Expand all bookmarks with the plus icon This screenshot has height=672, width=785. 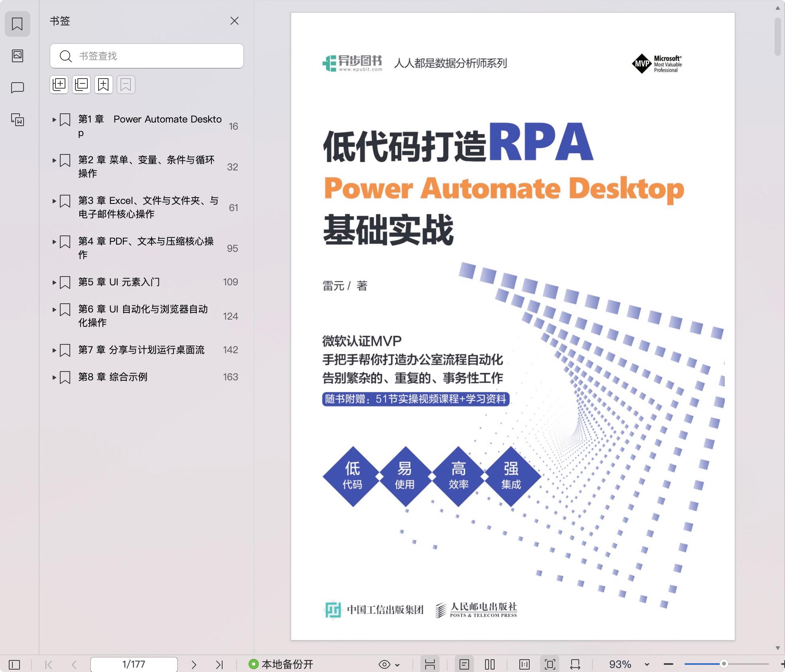click(x=59, y=85)
